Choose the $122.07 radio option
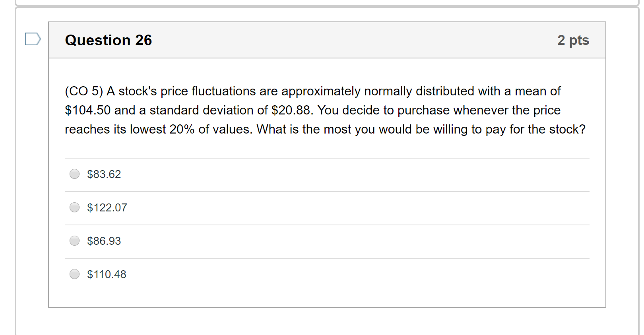Image resolution: width=644 pixels, height=335 pixels. (x=74, y=207)
